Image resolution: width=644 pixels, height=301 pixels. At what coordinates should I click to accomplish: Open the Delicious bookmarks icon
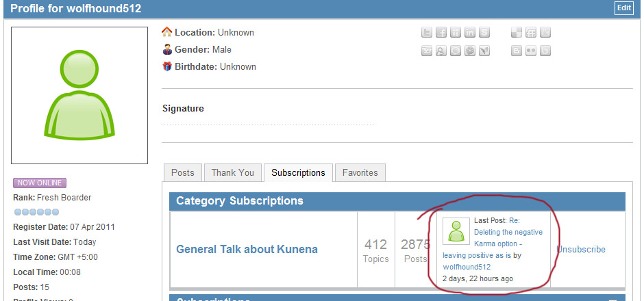tap(517, 32)
